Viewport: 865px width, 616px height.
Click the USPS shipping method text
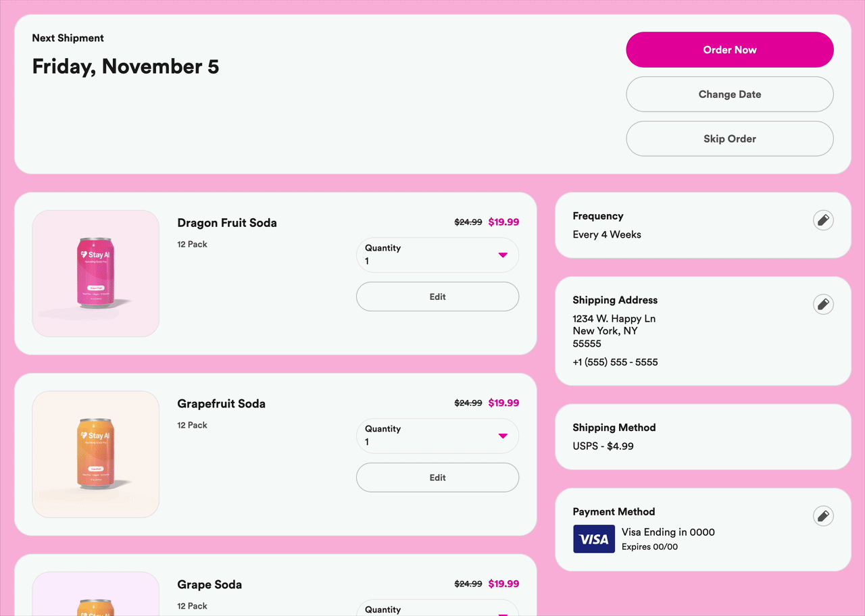tap(603, 446)
